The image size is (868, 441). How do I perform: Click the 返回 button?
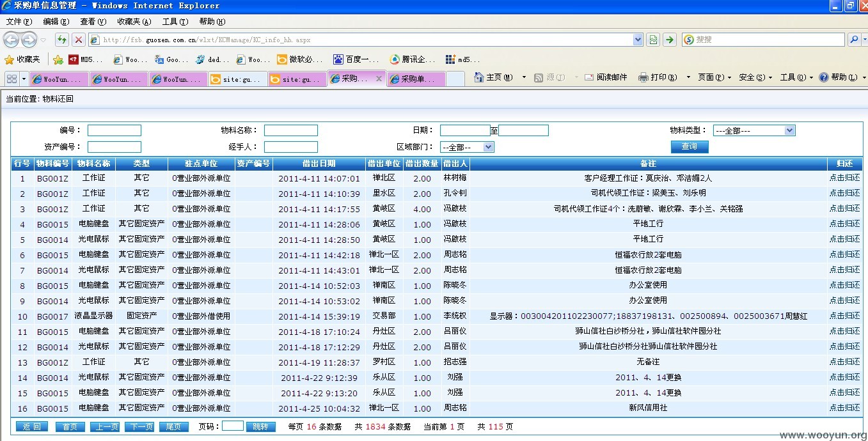pyautogui.click(x=31, y=427)
